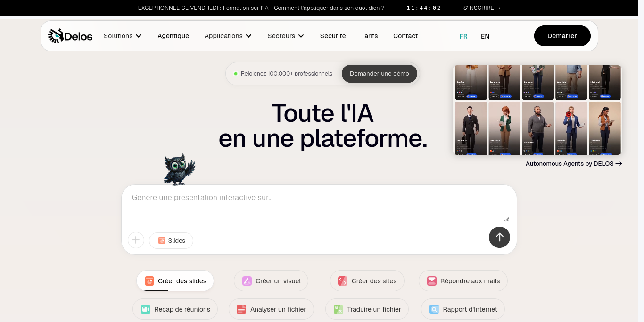Click the text area resize handle
Viewport: 644px width, 322px height.
point(506,219)
